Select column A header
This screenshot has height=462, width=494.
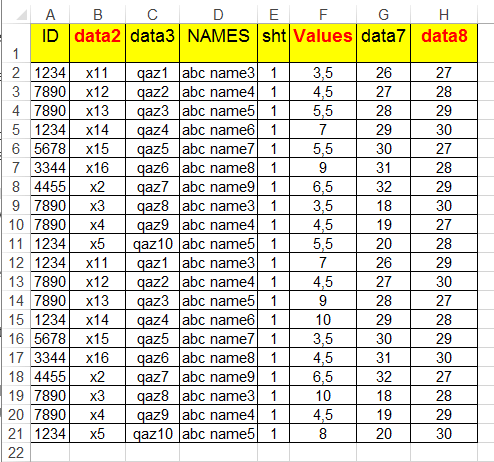[50, 15]
